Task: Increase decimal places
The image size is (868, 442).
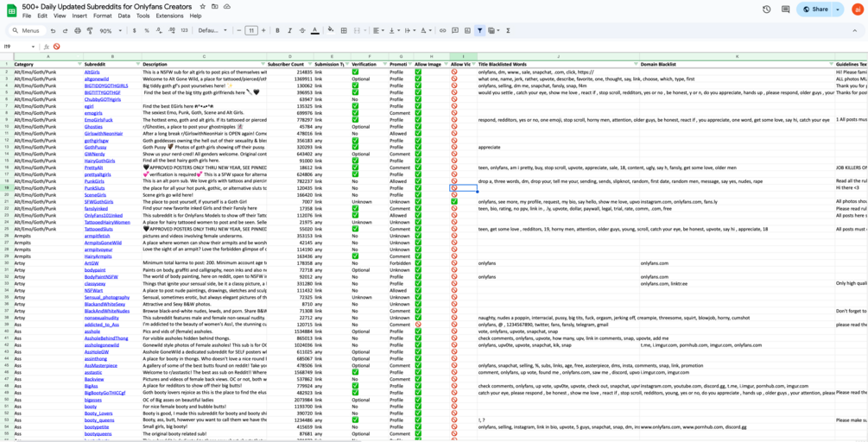Action: click(172, 30)
